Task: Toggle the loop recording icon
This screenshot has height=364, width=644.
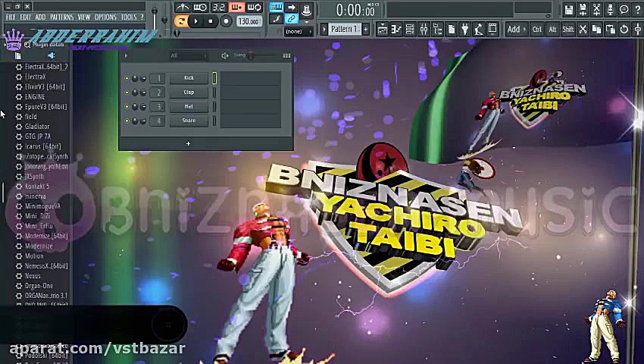Action: [255, 8]
